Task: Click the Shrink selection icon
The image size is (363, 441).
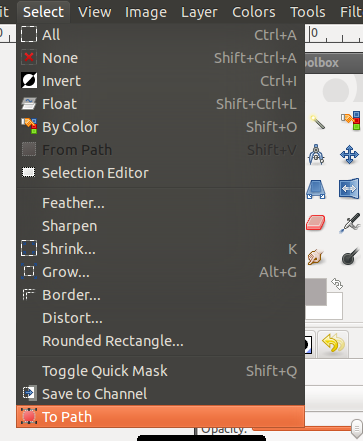Action: (29, 248)
